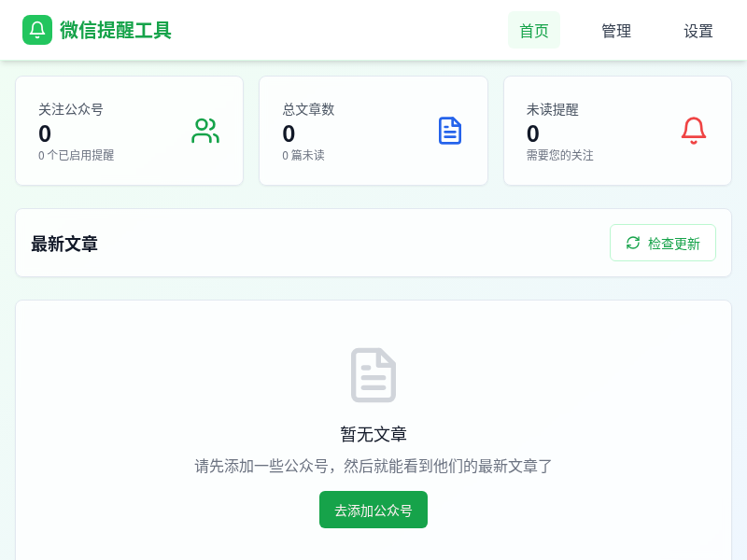This screenshot has height=560, width=747.
Task: Click the 检查更新 button label
Action: pos(673,244)
